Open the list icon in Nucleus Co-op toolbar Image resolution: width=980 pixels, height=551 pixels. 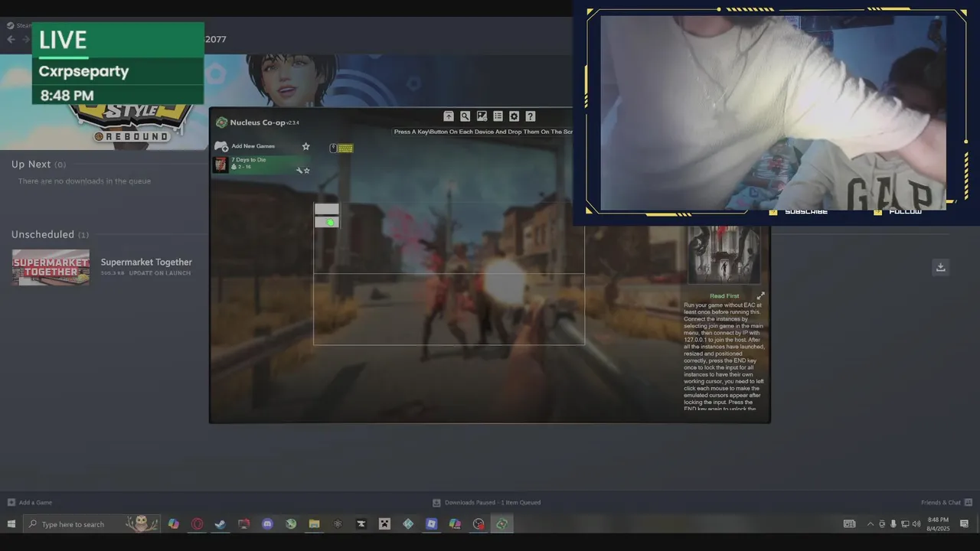[x=498, y=116]
